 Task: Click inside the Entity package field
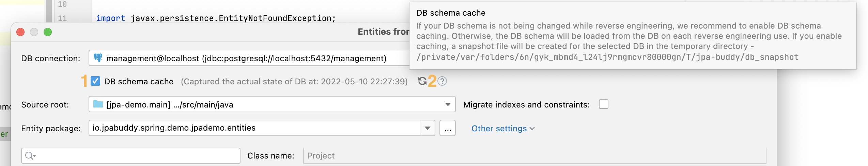pos(254,128)
